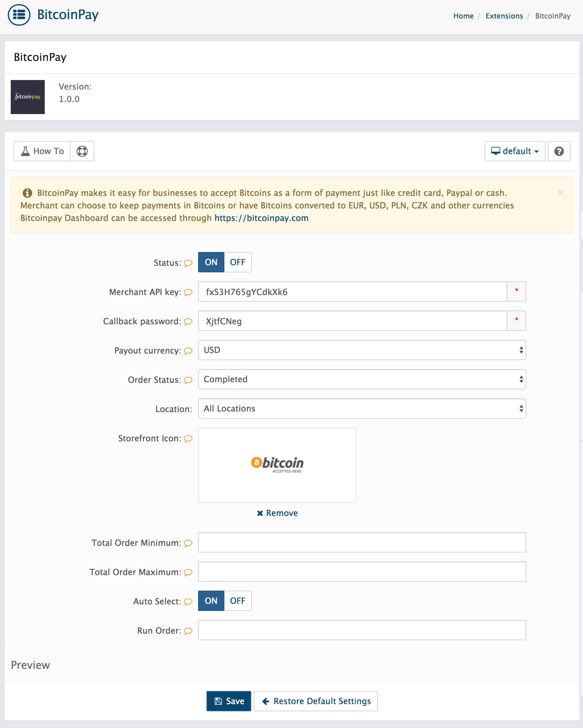Image resolution: width=583 pixels, height=728 pixels.
Task: Click the bitcoinpay extension logo
Action: [28, 97]
